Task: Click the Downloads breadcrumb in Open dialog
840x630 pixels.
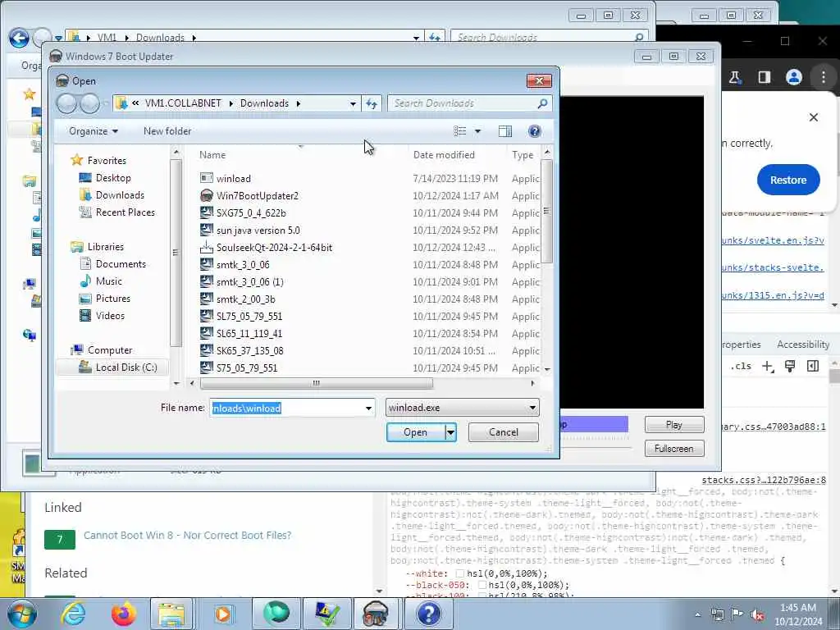Action: (x=264, y=103)
